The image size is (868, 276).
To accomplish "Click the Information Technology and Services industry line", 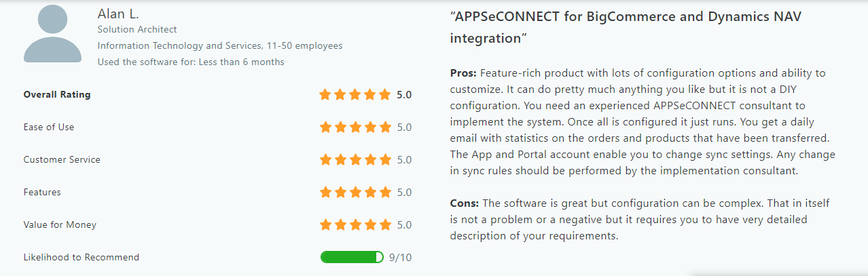I will (220, 46).
